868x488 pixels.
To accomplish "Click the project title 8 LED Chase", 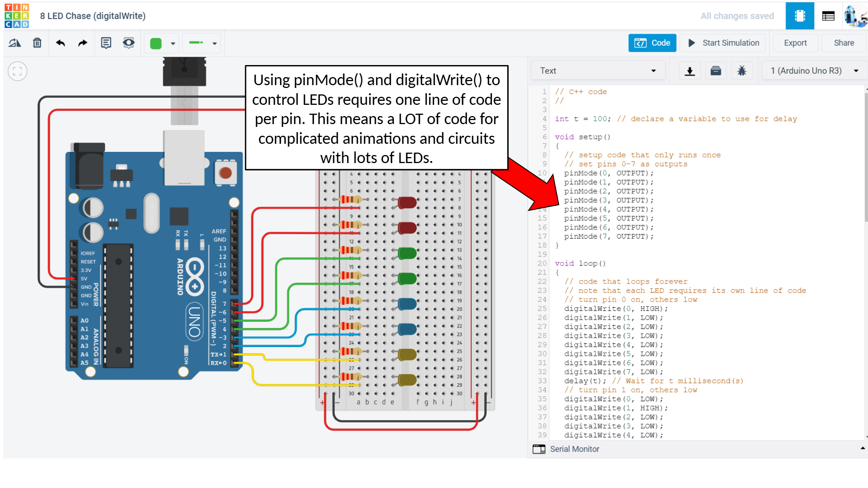I will tap(93, 16).
